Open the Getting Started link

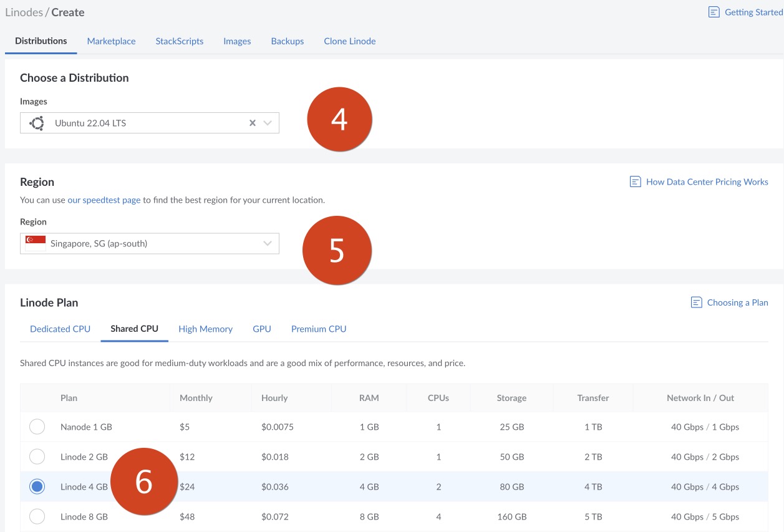pos(753,12)
